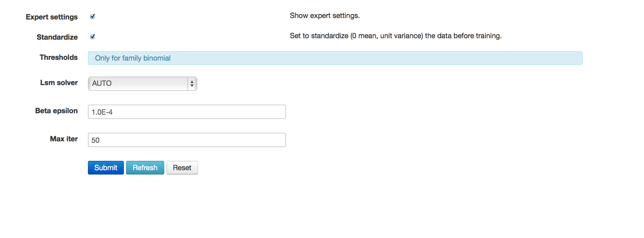Screen dimensions: 644x238
Task: Click the Refresh button
Action: pos(145,168)
